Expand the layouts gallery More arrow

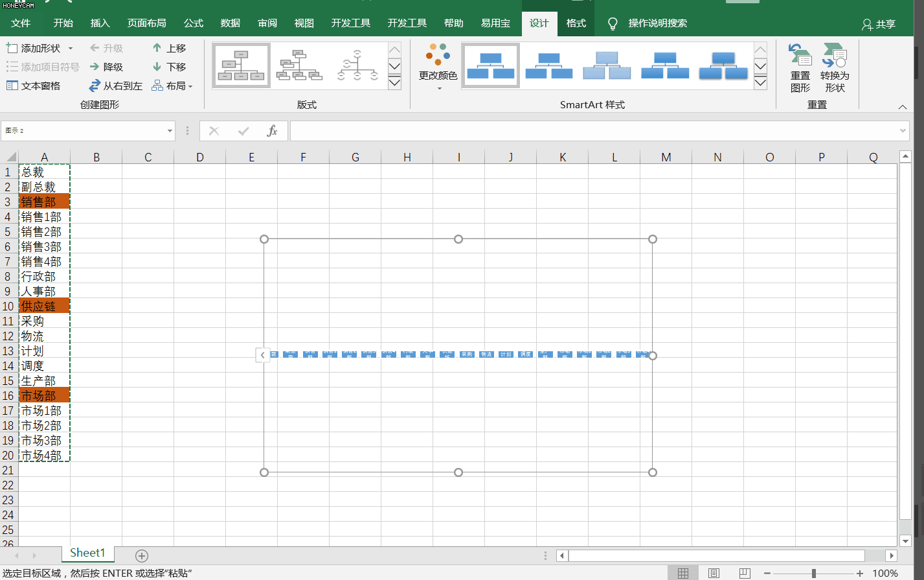[394, 82]
